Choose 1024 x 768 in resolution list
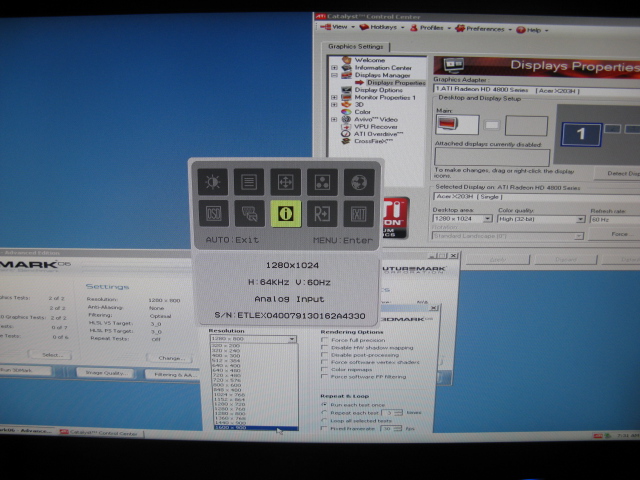This screenshot has height=480, width=640. click(x=229, y=395)
